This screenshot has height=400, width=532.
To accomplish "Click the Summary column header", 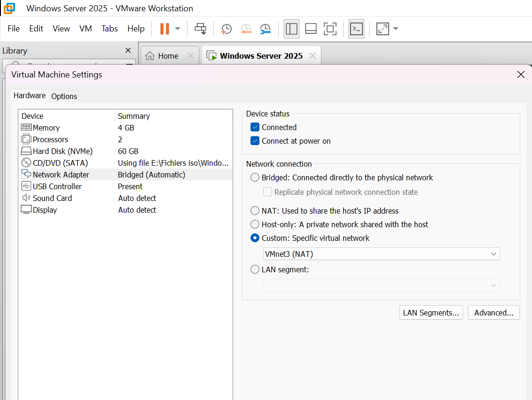I will pyautogui.click(x=174, y=116).
